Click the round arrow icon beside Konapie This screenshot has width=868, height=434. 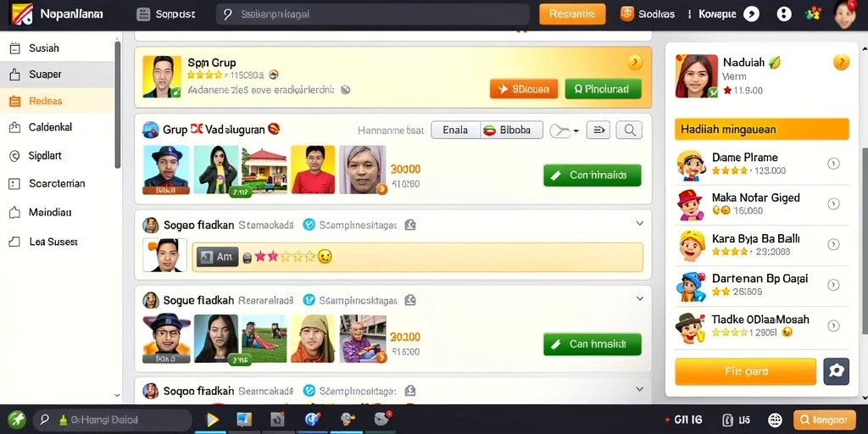tap(751, 14)
